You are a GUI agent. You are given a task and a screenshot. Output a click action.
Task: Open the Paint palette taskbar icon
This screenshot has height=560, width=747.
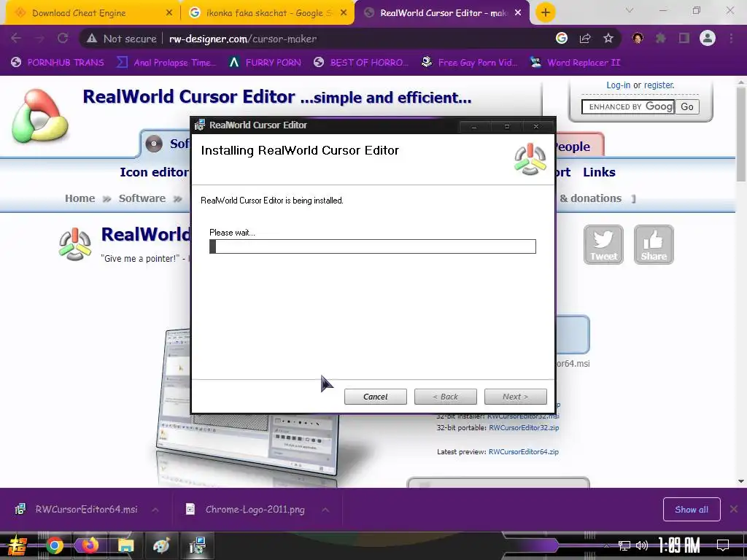(x=161, y=545)
